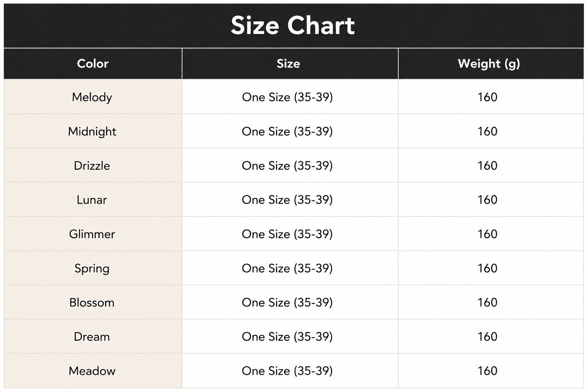Click the Midnight color cell
This screenshot has width=588, height=392.
coord(93,131)
